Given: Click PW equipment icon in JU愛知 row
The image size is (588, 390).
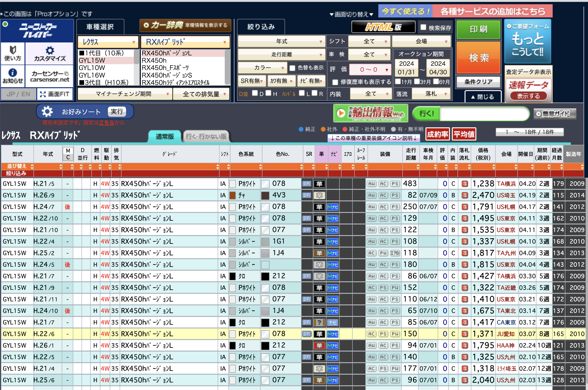Looking at the screenshot, I should click(x=395, y=334).
